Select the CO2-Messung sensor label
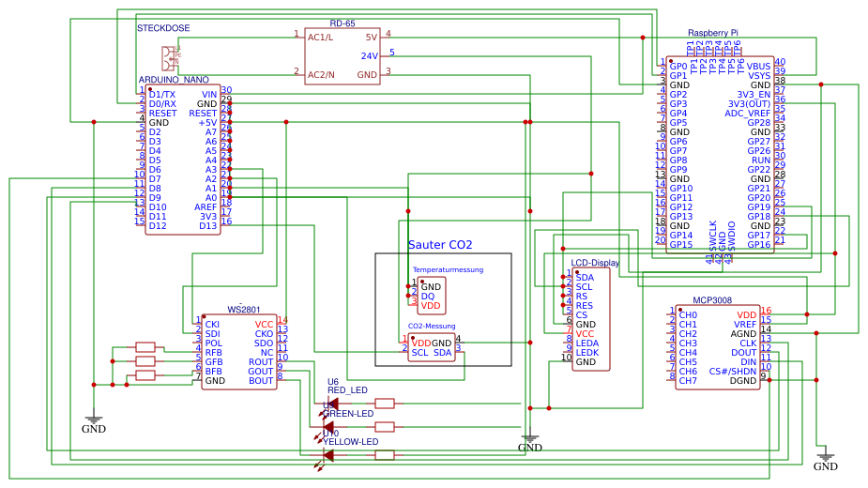The width and height of the screenshot is (868, 488). 431,326
